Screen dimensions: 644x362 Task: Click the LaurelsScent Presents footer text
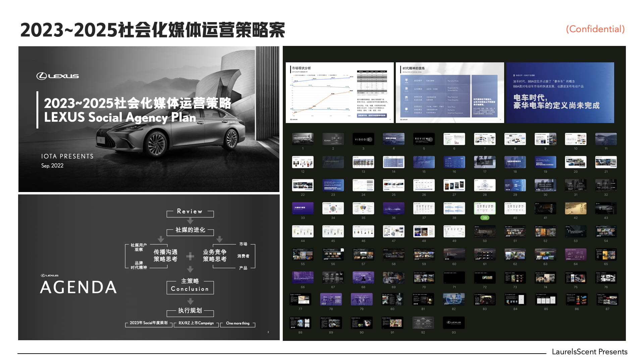pos(590,352)
